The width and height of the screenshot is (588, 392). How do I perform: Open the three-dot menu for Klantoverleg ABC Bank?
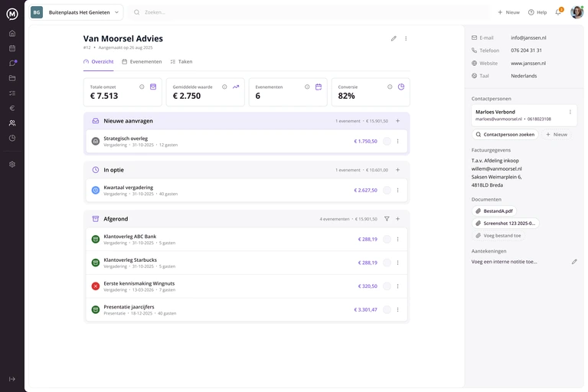pos(398,240)
